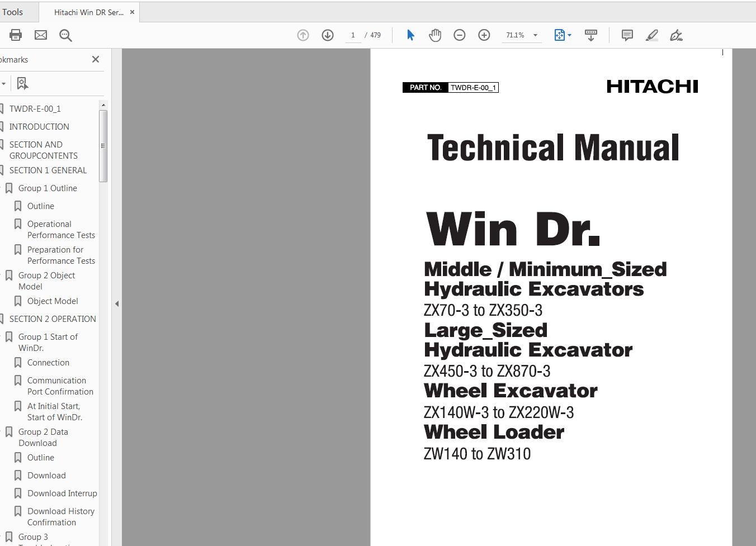Switch to Hitachi Win DR document tab
The image size is (756, 546).
(88, 12)
